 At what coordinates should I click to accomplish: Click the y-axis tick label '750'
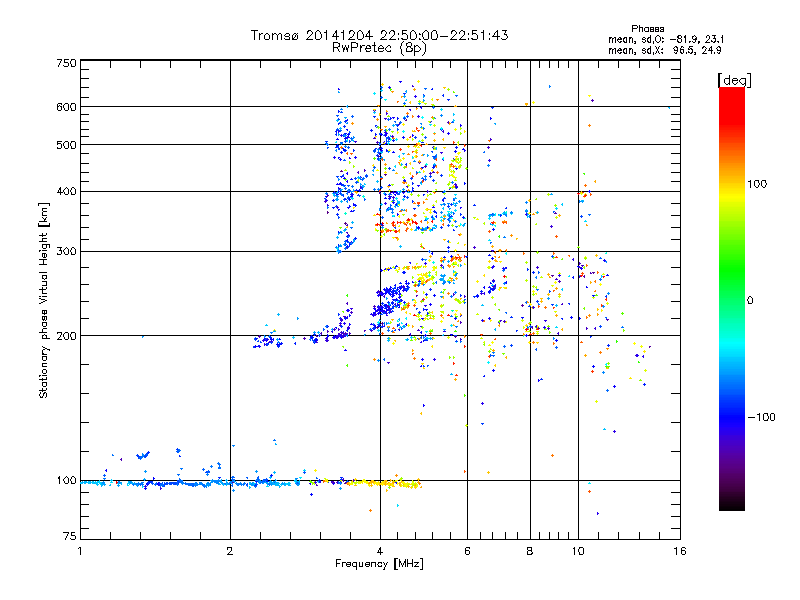pos(66,63)
